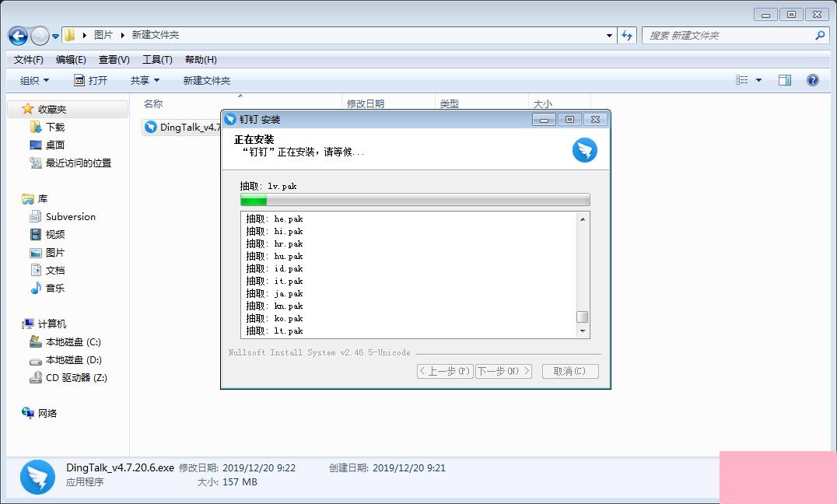Select CD 驱动器 (Z:) drive

click(76, 377)
